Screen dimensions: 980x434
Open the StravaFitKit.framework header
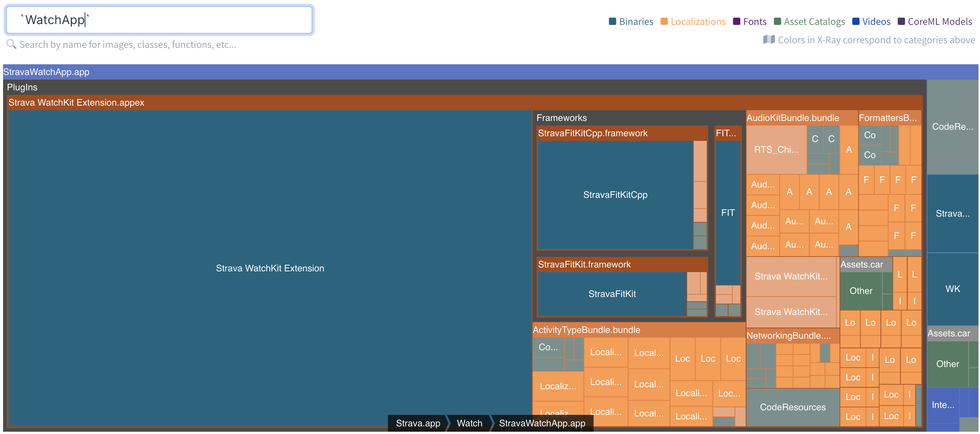[x=584, y=264]
